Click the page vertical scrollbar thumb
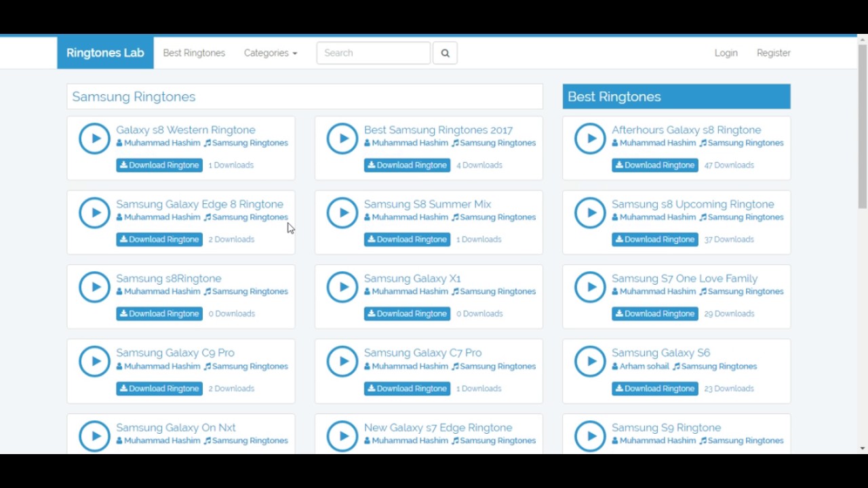The height and width of the screenshot is (488, 868). coord(863,126)
